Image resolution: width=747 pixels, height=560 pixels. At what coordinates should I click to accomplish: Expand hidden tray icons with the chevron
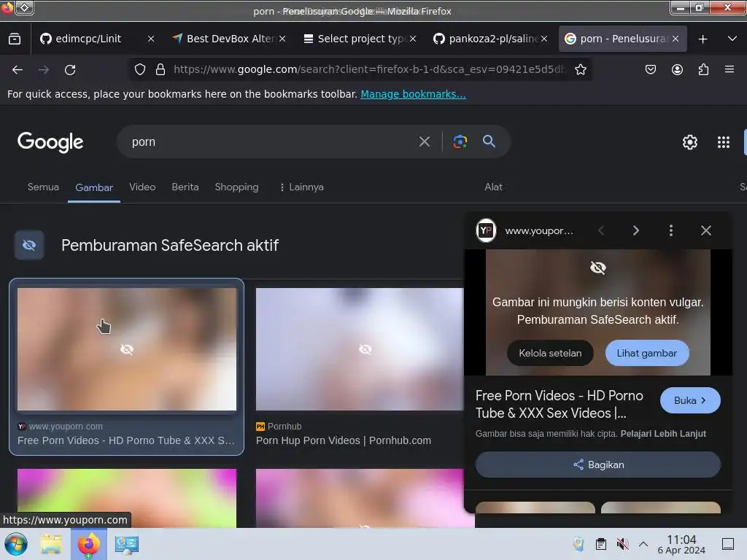(643, 544)
